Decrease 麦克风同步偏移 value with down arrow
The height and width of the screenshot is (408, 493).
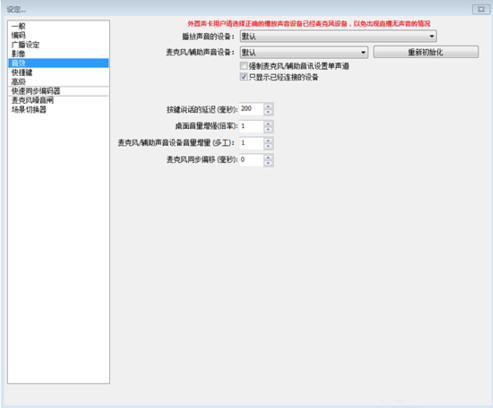[x=268, y=163]
